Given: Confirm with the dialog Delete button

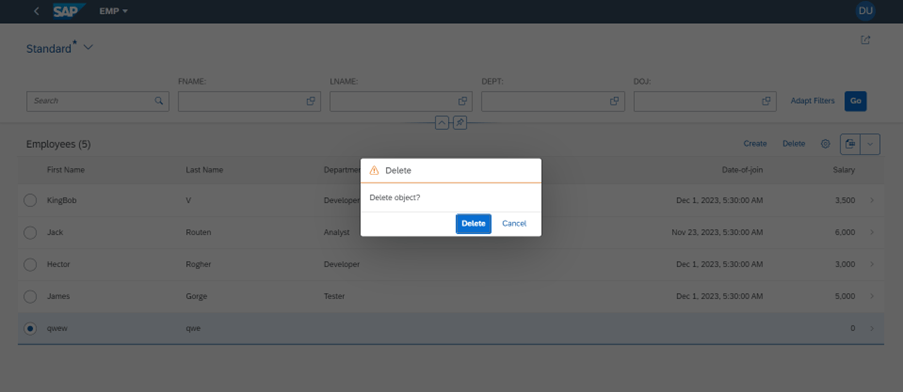Looking at the screenshot, I should pos(473,223).
